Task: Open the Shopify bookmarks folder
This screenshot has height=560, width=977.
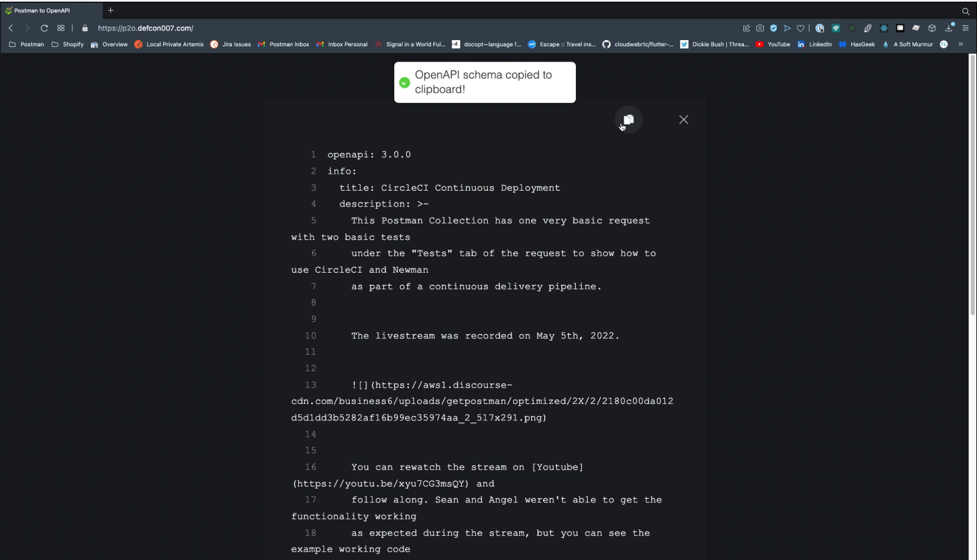Action: 68,44
